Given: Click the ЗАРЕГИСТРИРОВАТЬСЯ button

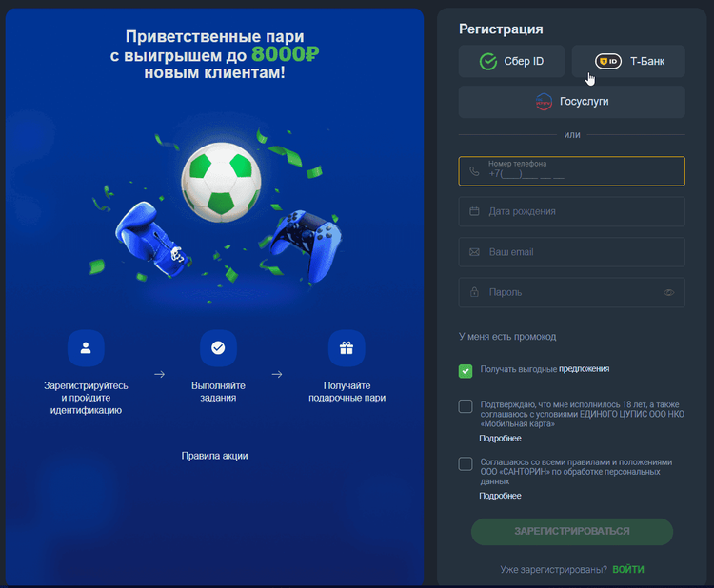Looking at the screenshot, I should (572, 532).
